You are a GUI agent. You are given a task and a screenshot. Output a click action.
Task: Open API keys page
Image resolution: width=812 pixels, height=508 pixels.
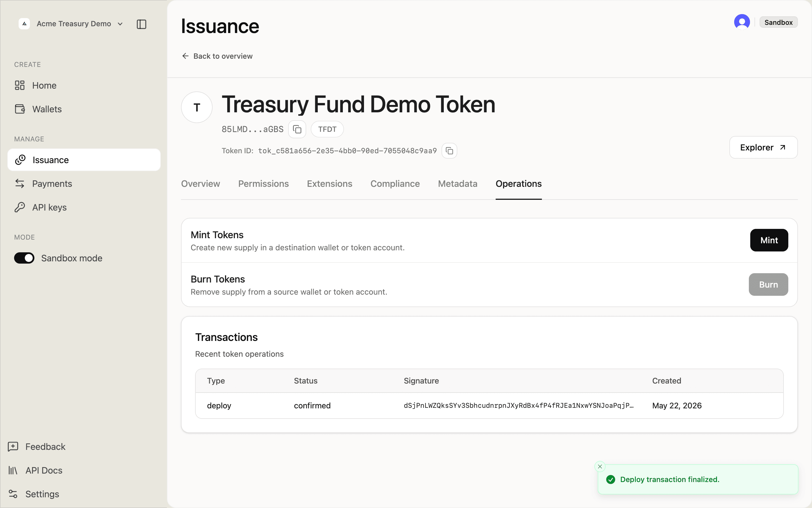tap(84, 207)
